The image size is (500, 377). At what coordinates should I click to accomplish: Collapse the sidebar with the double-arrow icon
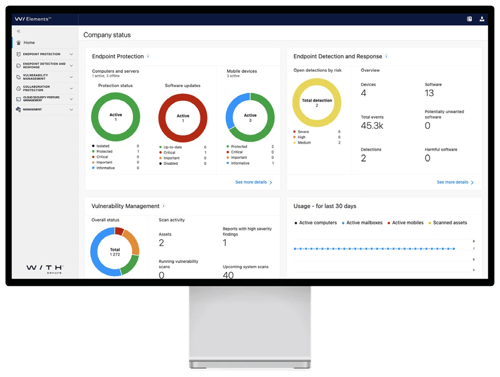[19, 31]
